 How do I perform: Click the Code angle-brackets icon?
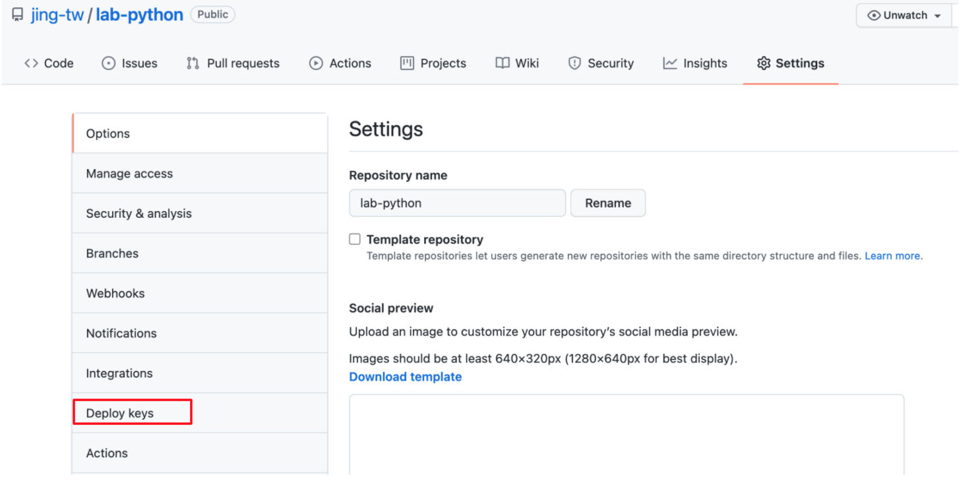pos(31,63)
